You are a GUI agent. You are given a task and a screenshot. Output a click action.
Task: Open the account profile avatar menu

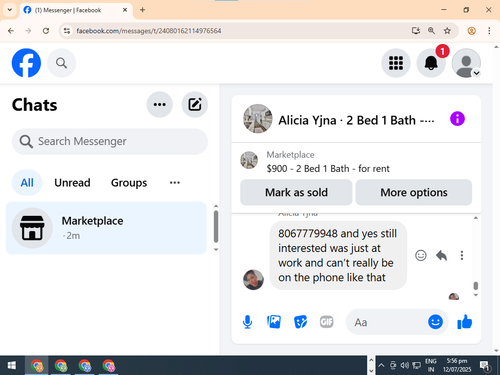(466, 63)
